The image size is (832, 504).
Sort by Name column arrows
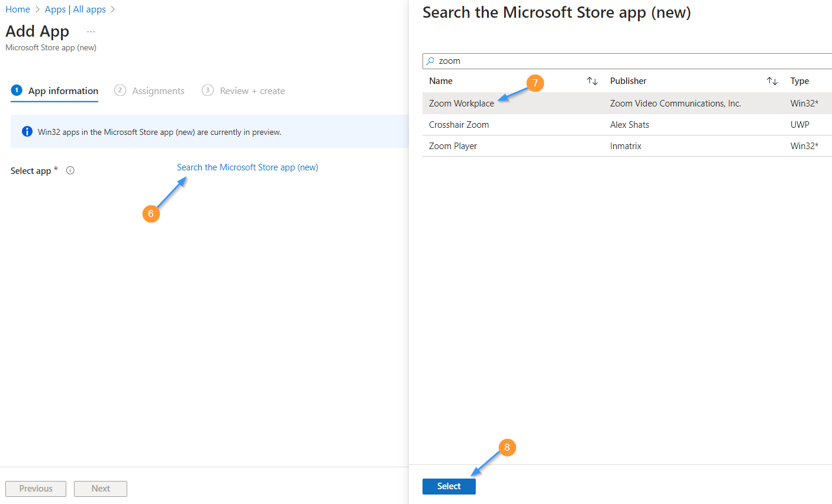(x=592, y=81)
